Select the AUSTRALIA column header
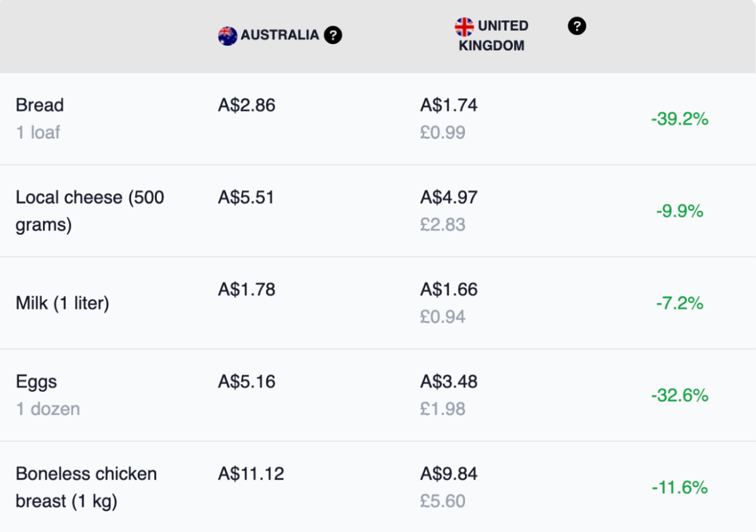756x532 pixels. click(x=280, y=35)
